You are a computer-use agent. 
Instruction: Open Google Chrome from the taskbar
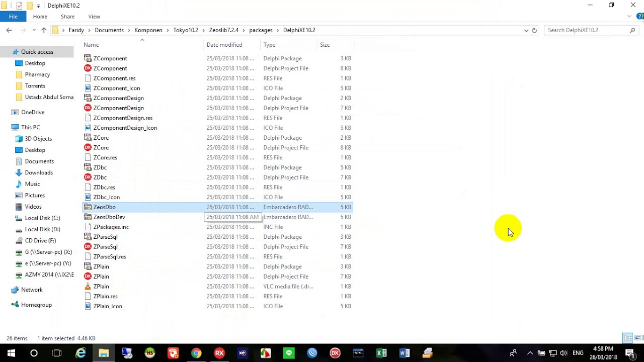click(x=196, y=353)
